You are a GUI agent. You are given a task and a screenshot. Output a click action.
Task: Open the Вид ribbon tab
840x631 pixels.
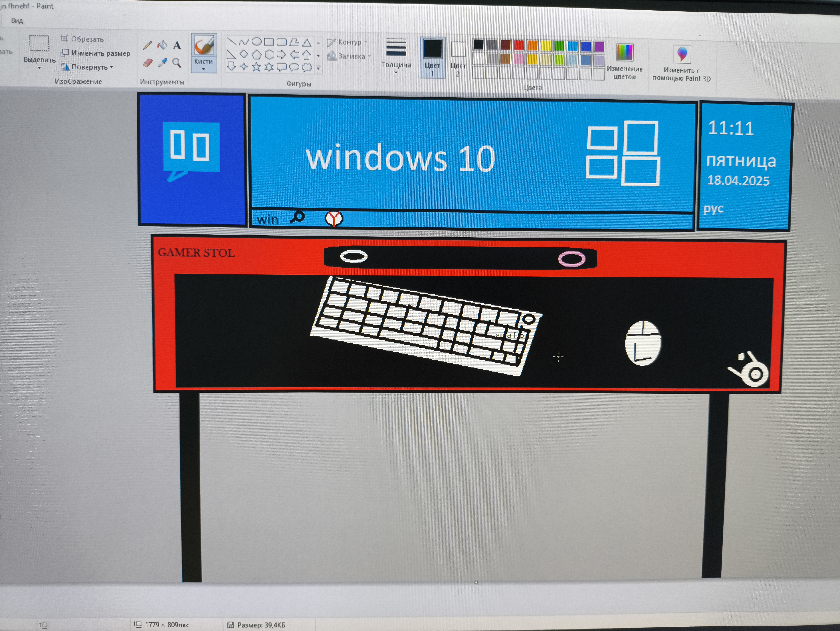[17, 21]
